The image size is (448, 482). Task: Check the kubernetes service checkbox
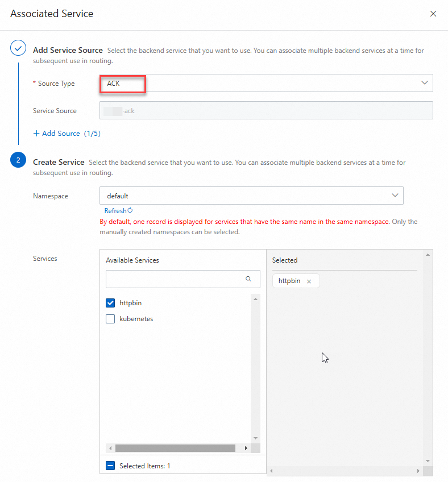point(110,319)
